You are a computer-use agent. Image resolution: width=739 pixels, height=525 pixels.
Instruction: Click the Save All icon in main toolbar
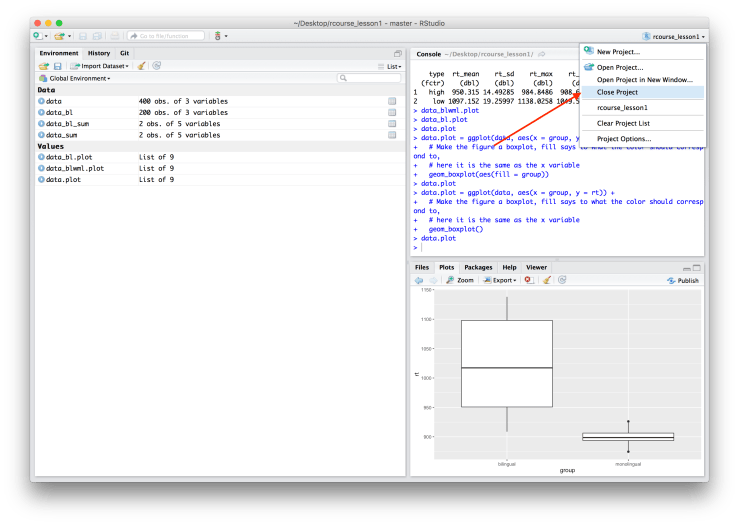coord(97,36)
